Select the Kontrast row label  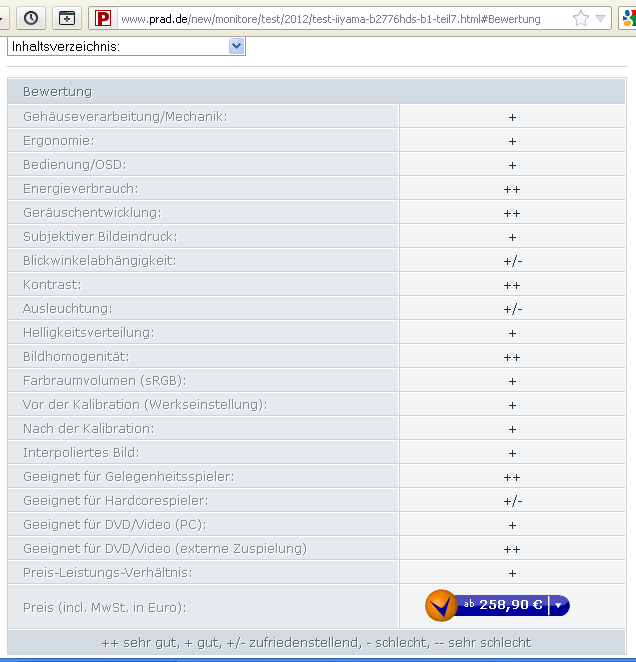click(52, 285)
